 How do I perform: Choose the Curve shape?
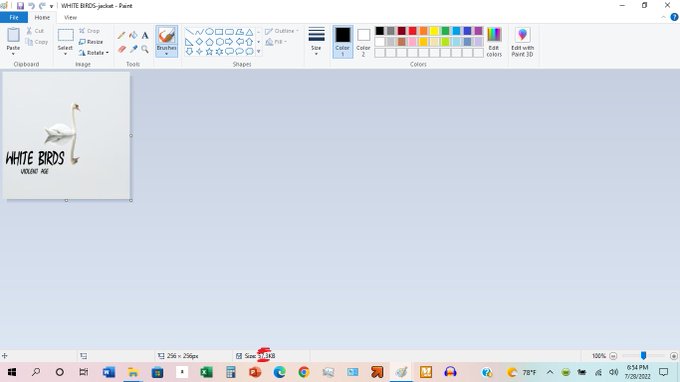click(x=199, y=32)
